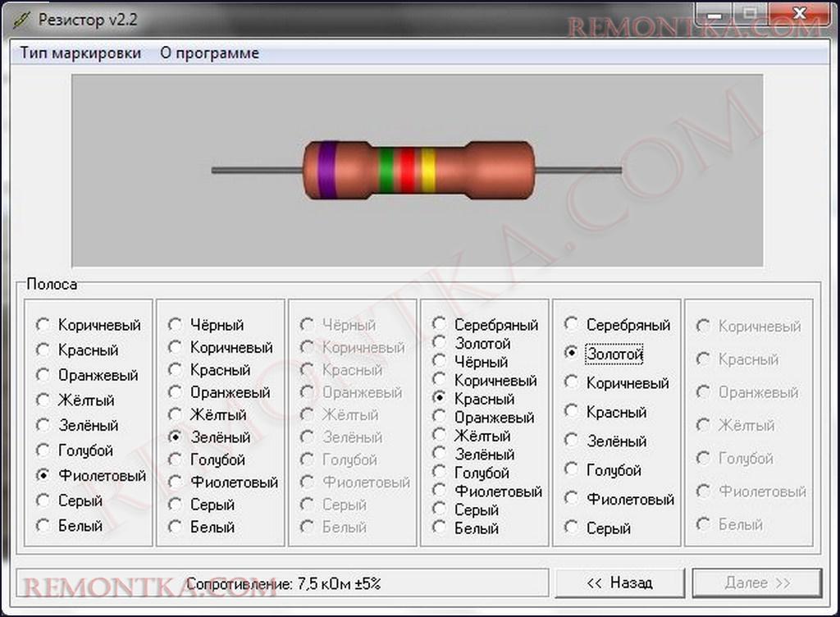Click the Сопротивление result field
The height and width of the screenshot is (617, 840).
tap(283, 583)
